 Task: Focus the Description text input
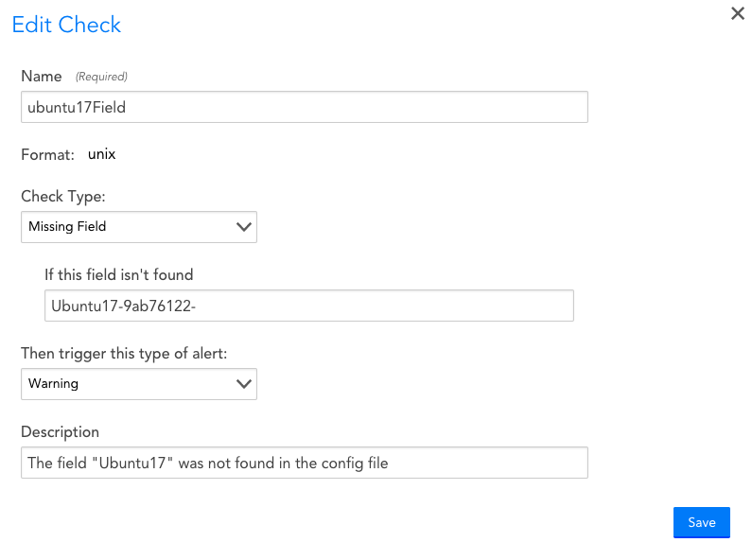(305, 463)
